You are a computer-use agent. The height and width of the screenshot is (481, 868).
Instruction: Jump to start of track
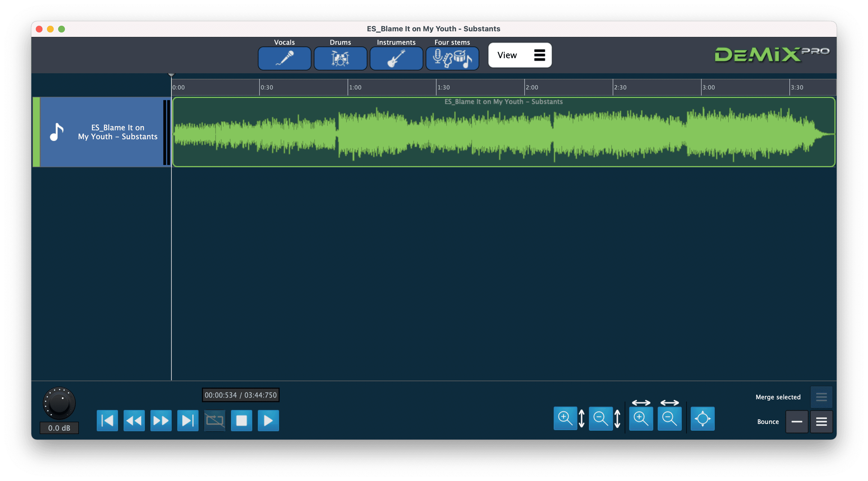(107, 420)
